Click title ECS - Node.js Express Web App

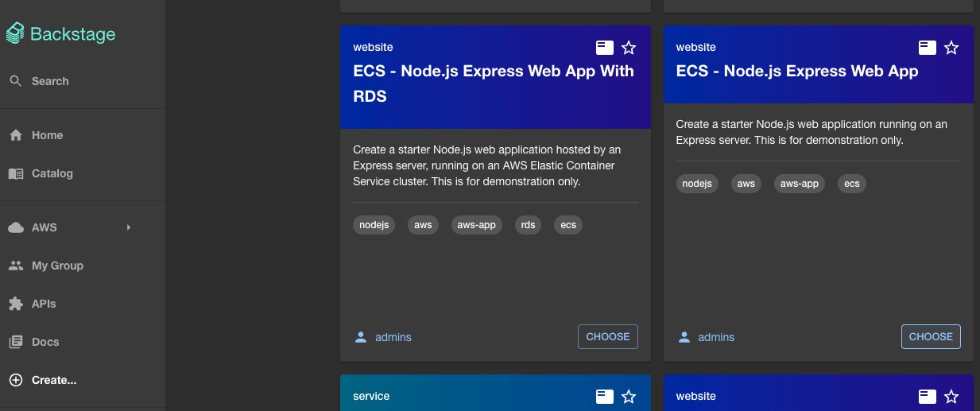tap(797, 71)
